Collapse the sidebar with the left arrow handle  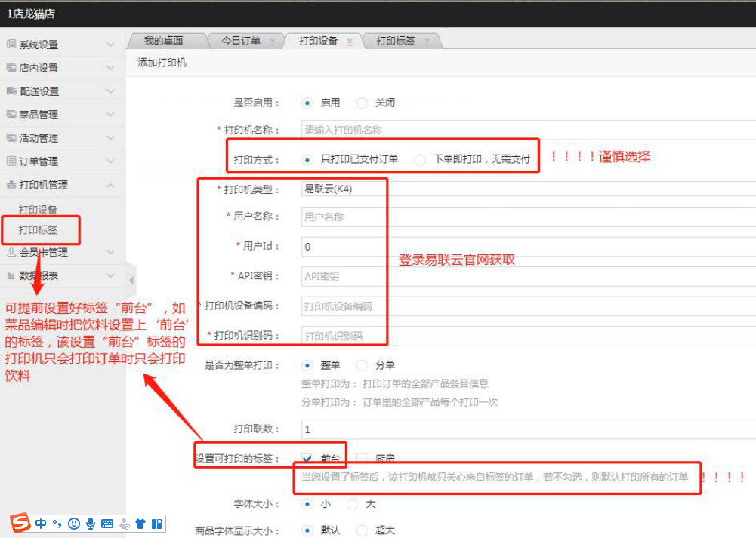point(131,280)
